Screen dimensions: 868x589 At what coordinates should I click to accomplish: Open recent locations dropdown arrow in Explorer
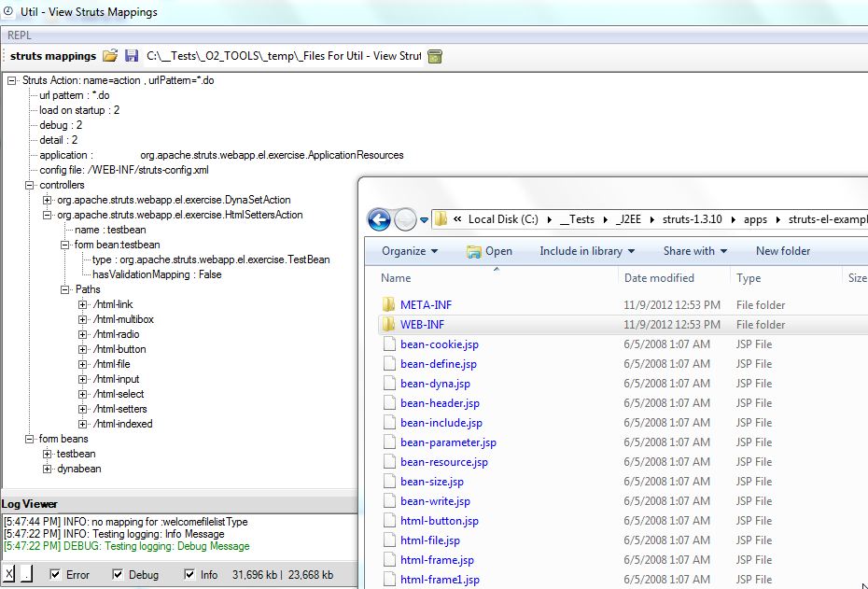(x=424, y=219)
